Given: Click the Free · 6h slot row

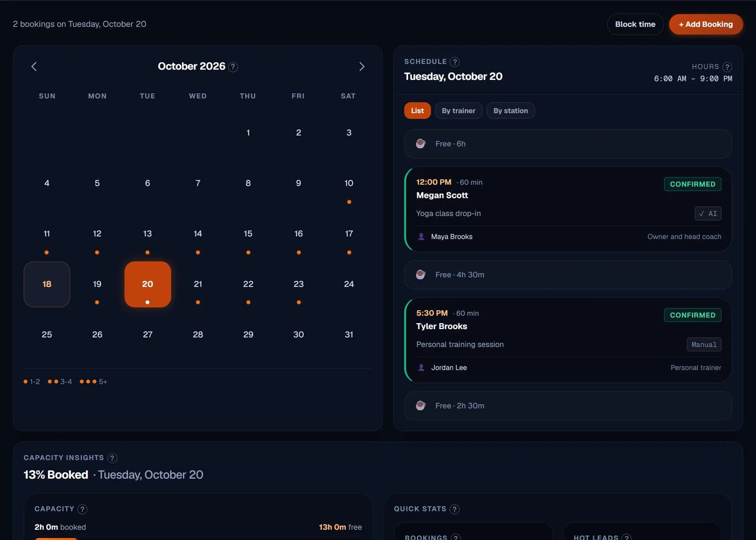Looking at the screenshot, I should coord(568,144).
